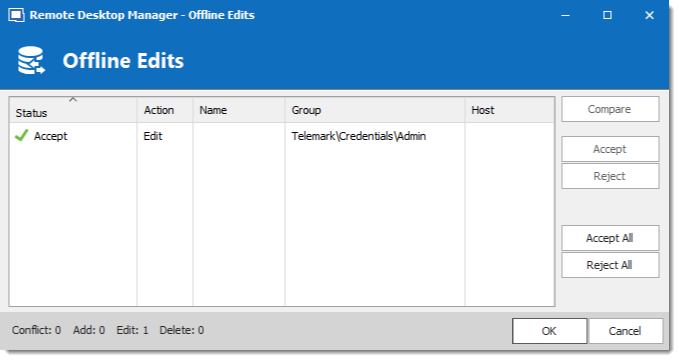679x360 pixels.
Task: Click the 'Delete: 0' status text
Action: click(x=181, y=330)
